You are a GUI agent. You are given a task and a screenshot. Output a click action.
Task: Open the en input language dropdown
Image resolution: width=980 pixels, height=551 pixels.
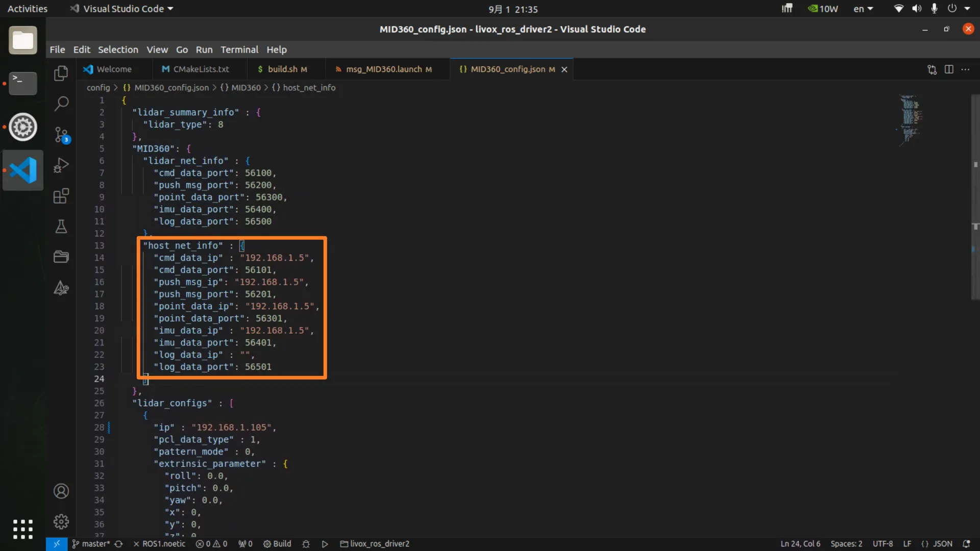click(863, 9)
